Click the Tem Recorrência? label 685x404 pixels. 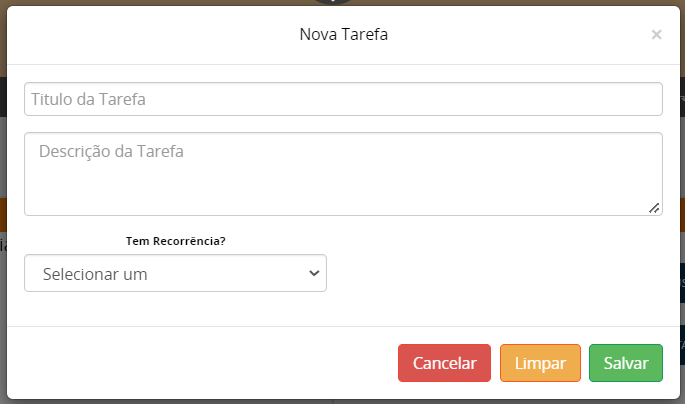tap(175, 241)
